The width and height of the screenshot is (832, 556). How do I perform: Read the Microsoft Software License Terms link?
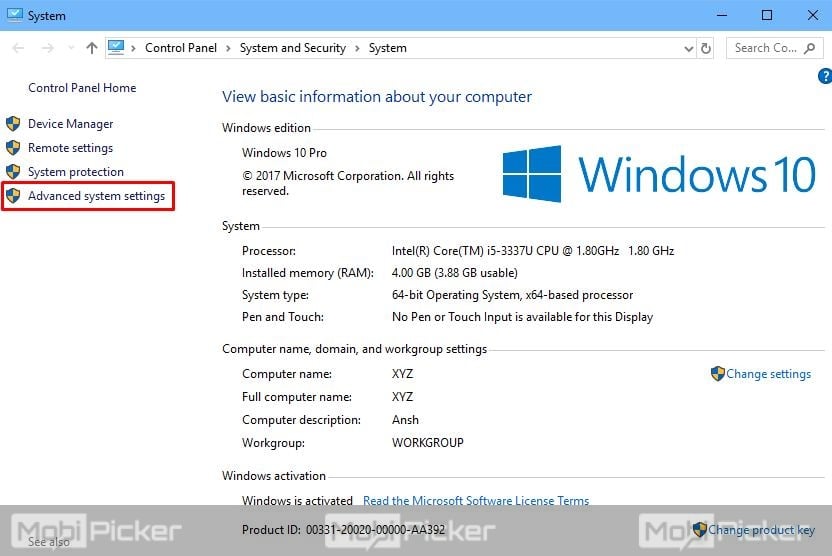tap(476, 500)
